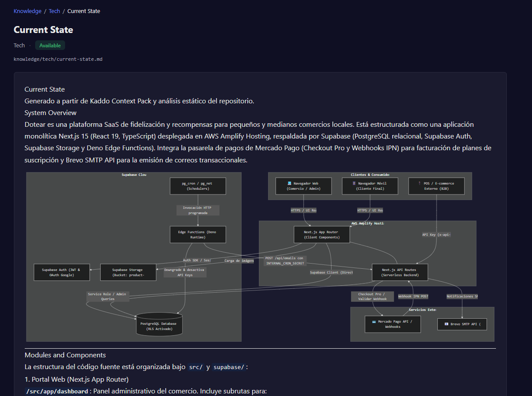Click the /src/app/dashboard code path
This screenshot has width=532, height=396.
pos(57,391)
